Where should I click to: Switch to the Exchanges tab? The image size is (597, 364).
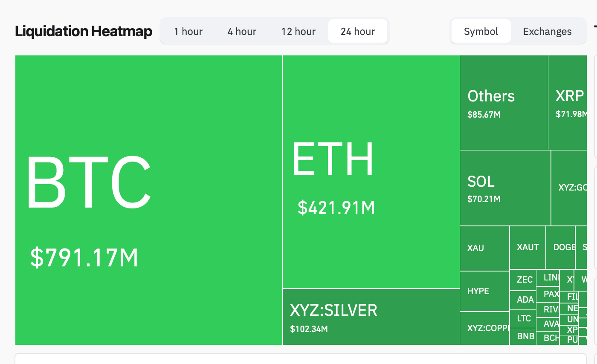click(x=547, y=31)
